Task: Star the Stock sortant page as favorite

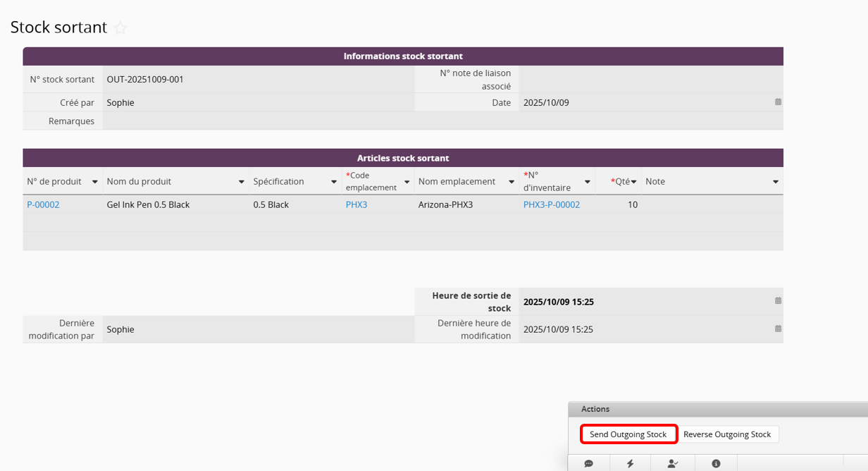Action: click(120, 28)
